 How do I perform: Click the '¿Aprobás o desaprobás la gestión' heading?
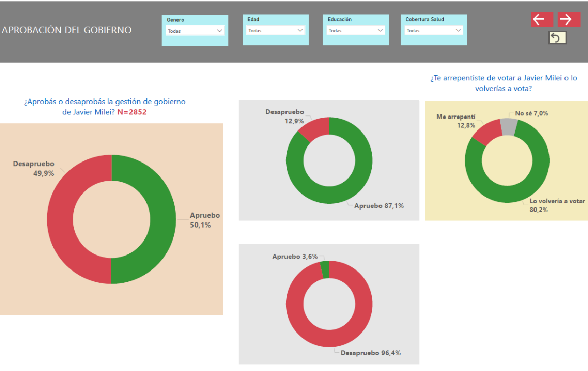(105, 107)
